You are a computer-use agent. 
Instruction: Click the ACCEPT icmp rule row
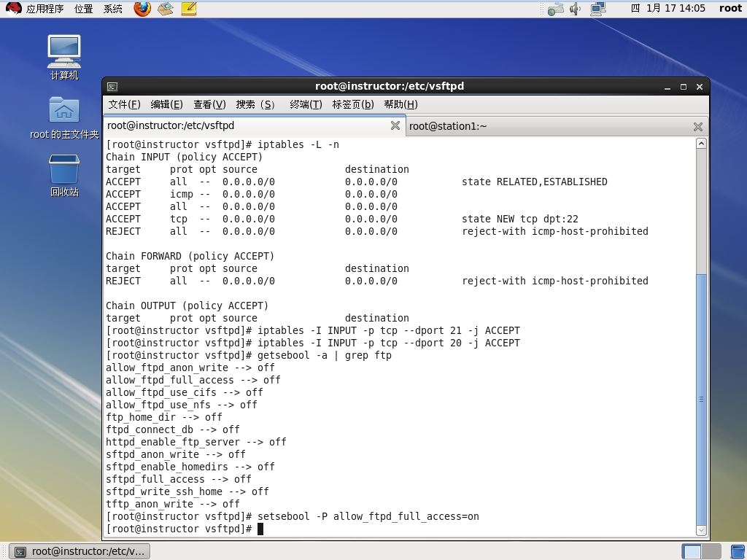click(x=252, y=194)
